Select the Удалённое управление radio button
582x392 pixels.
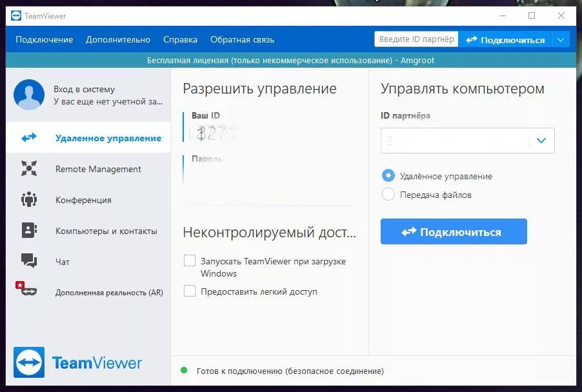pos(388,175)
